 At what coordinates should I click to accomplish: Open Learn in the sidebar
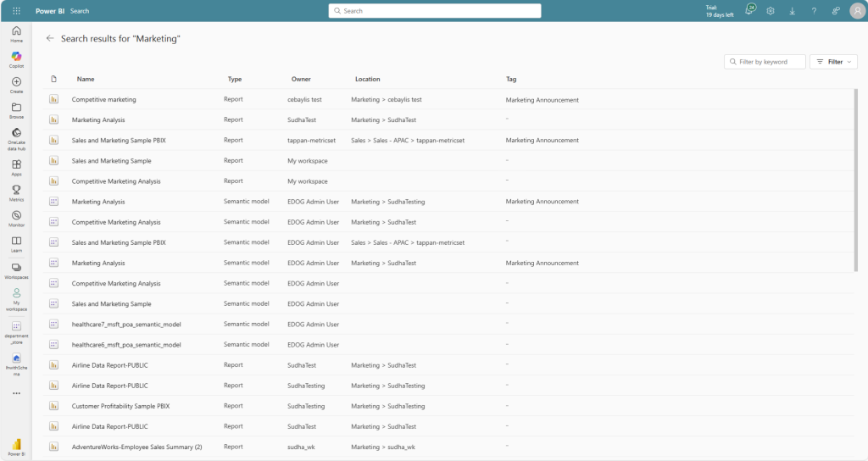(17, 244)
